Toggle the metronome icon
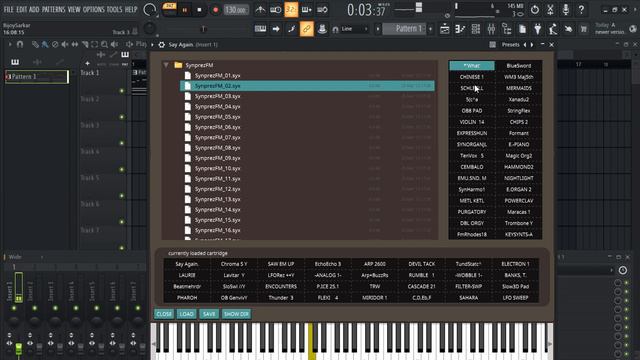Screen dimensions: 640x360 tap(260, 10)
